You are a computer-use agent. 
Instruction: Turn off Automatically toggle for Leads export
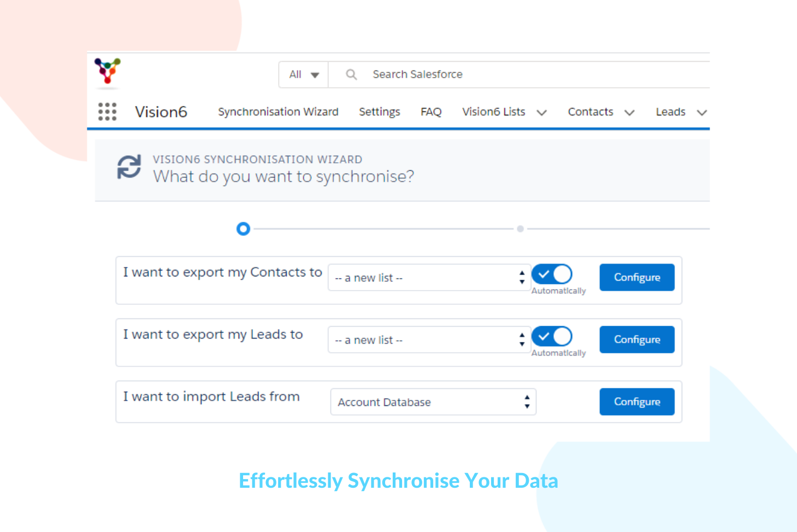click(x=552, y=336)
